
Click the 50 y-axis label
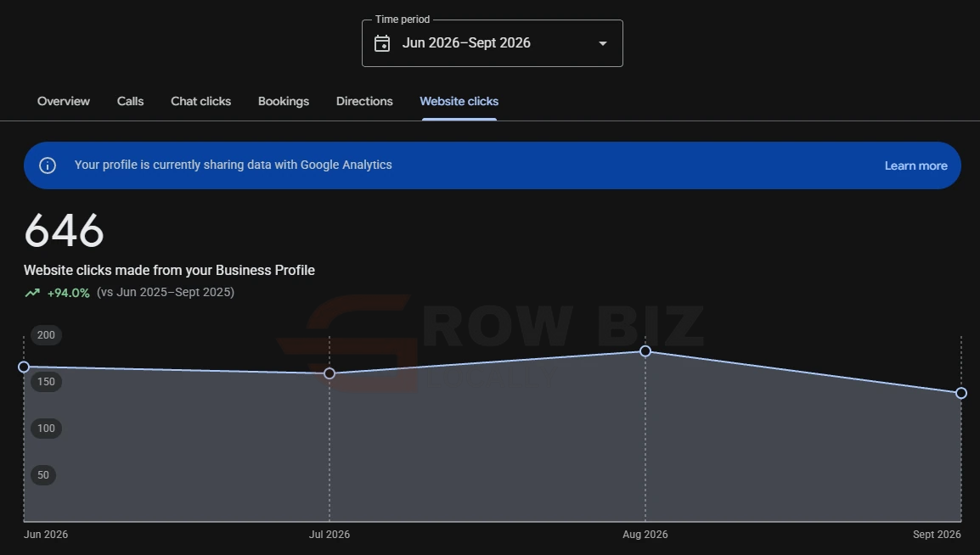pos(43,475)
